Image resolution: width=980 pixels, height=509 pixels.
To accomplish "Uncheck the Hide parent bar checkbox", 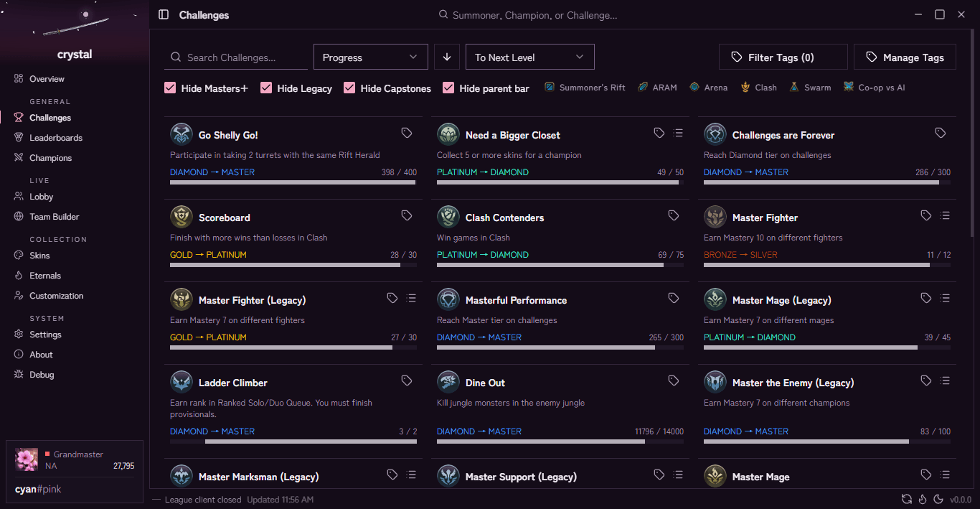I will coord(448,88).
